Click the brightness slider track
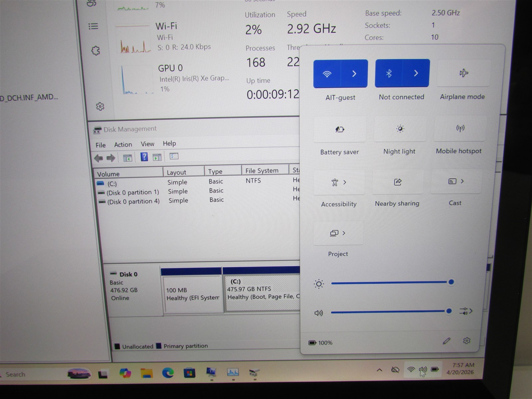Viewport: 532px width, 399px height. 389,283
